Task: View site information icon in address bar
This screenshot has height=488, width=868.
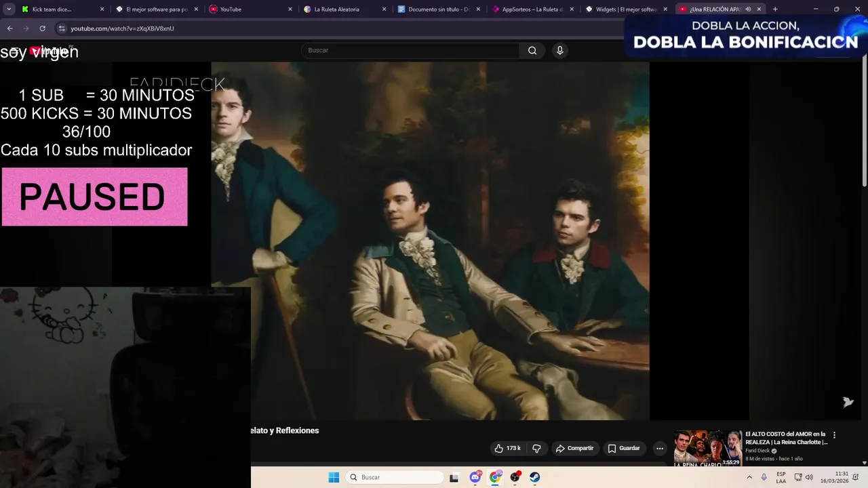Action: pos(62,28)
